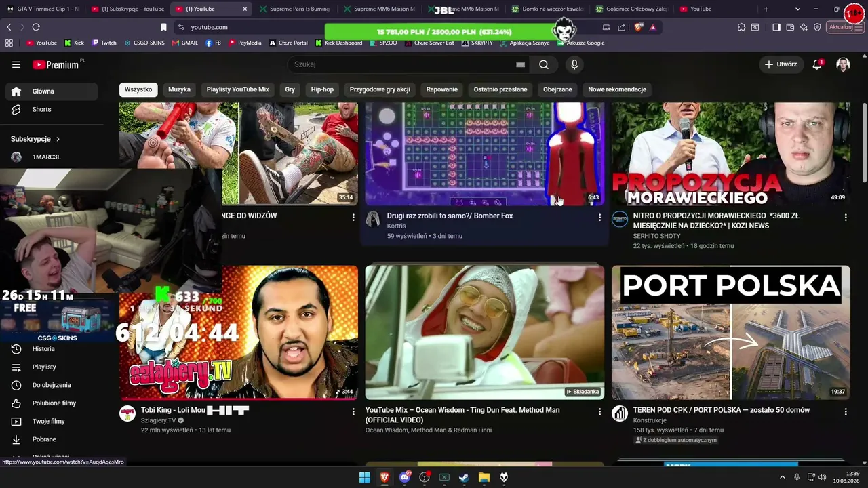This screenshot has width=868, height=488.
Task: Select the Hip-hop filter chip
Action: pos(322,89)
